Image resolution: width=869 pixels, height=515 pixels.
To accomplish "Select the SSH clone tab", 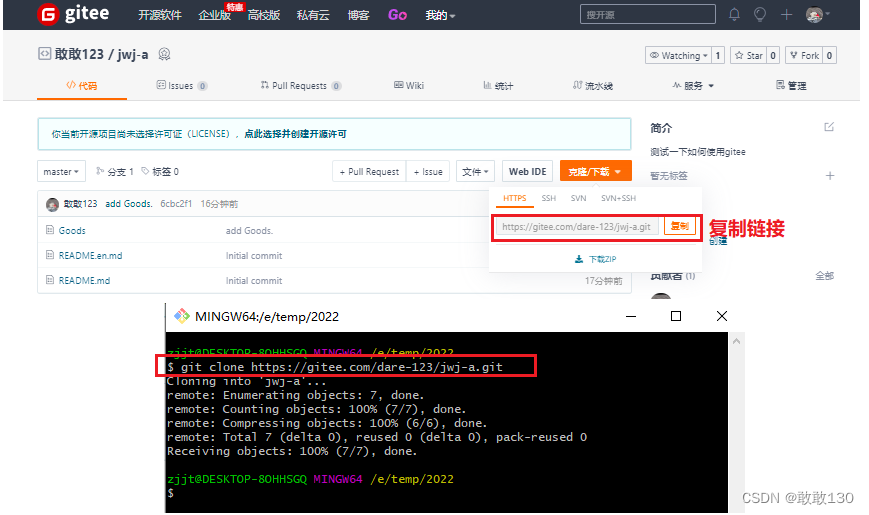I will point(549,198).
